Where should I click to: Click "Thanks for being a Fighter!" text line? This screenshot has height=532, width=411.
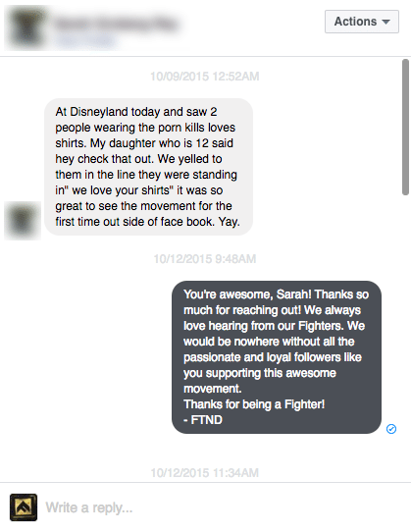point(254,404)
